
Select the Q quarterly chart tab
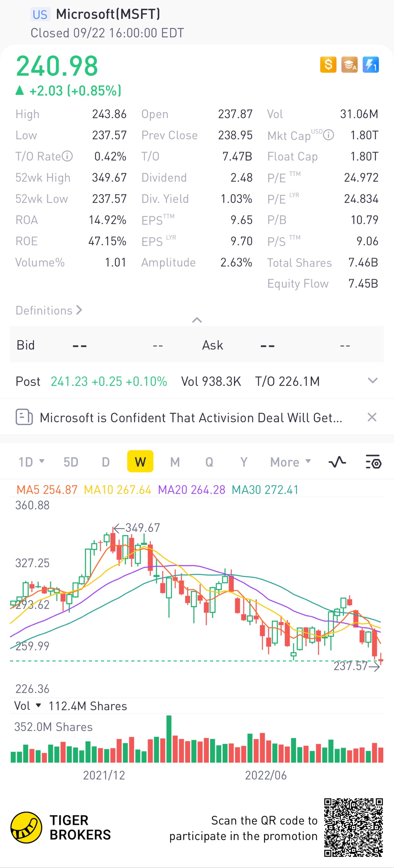tap(209, 462)
